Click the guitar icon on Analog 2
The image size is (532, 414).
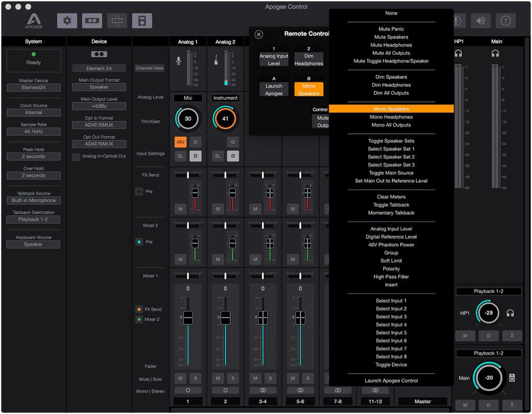pos(216,60)
